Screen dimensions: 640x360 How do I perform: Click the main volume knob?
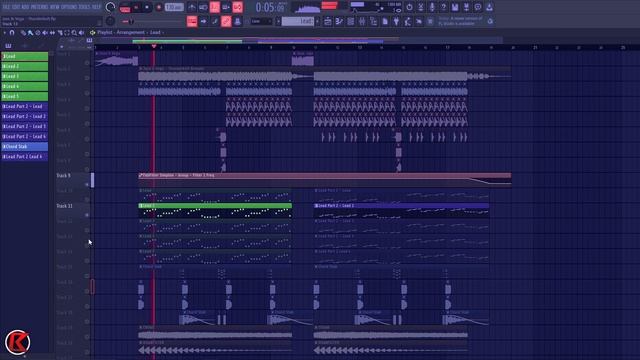(110, 7)
